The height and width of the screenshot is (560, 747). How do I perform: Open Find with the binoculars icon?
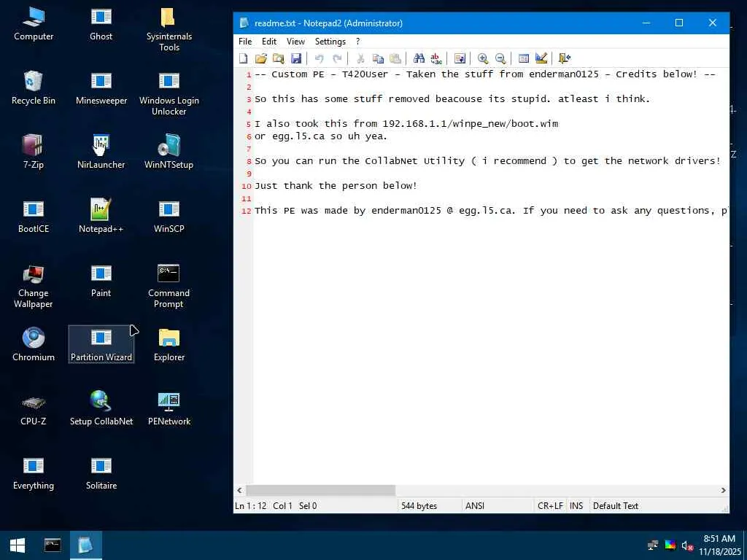point(419,58)
